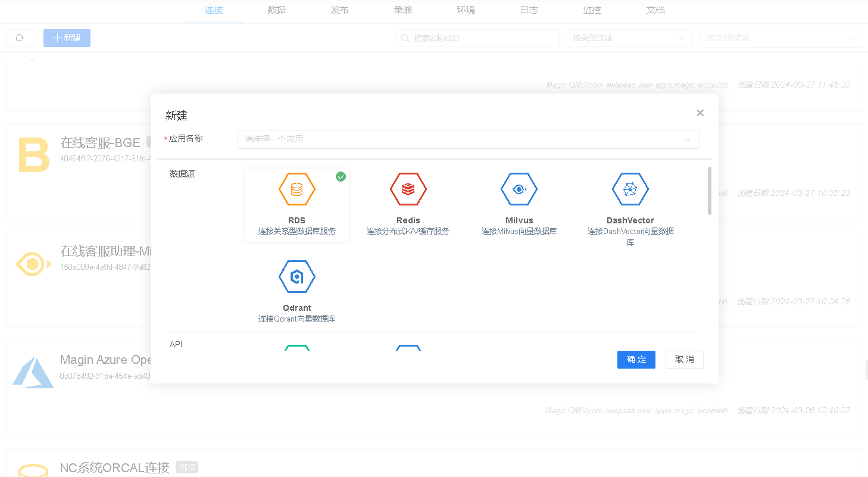Click the Milvus card title text
This screenshot has width=868, height=477.
[519, 220]
